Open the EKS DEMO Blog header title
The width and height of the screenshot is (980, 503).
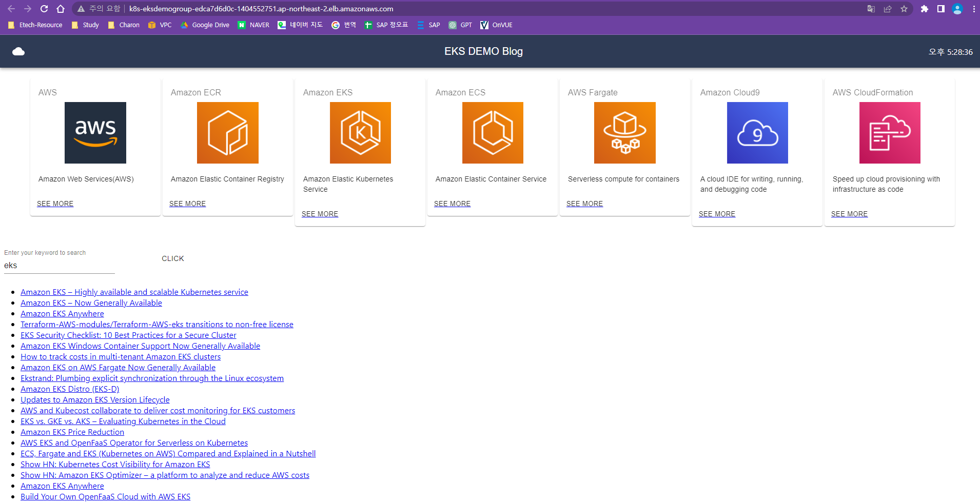click(x=483, y=51)
